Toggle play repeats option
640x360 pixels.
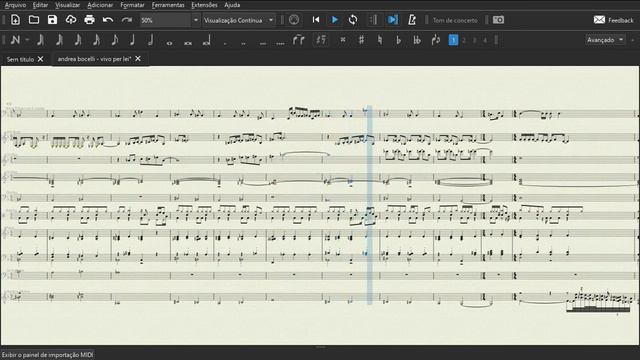coord(373,20)
